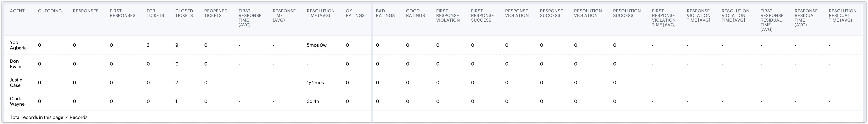Viewport: 868px width, 124px height.
Task: Sort by OUTGOING column header
Action: [x=50, y=11]
